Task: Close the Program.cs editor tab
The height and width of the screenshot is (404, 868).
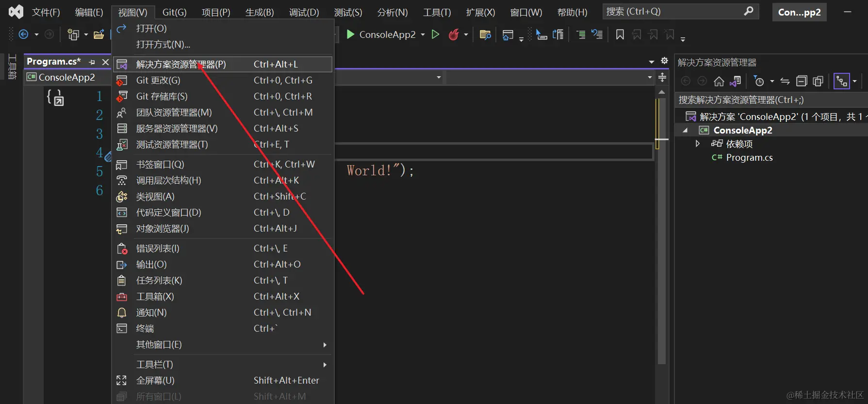Action: [105, 62]
